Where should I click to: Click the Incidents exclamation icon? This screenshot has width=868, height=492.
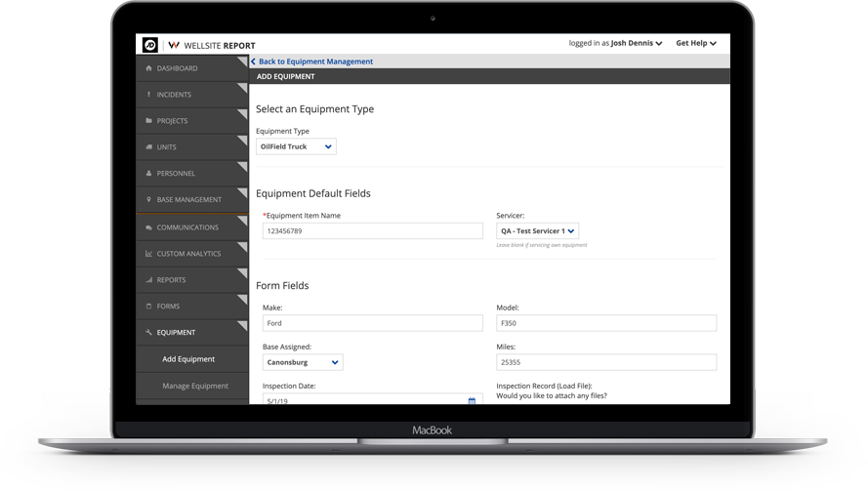click(149, 95)
